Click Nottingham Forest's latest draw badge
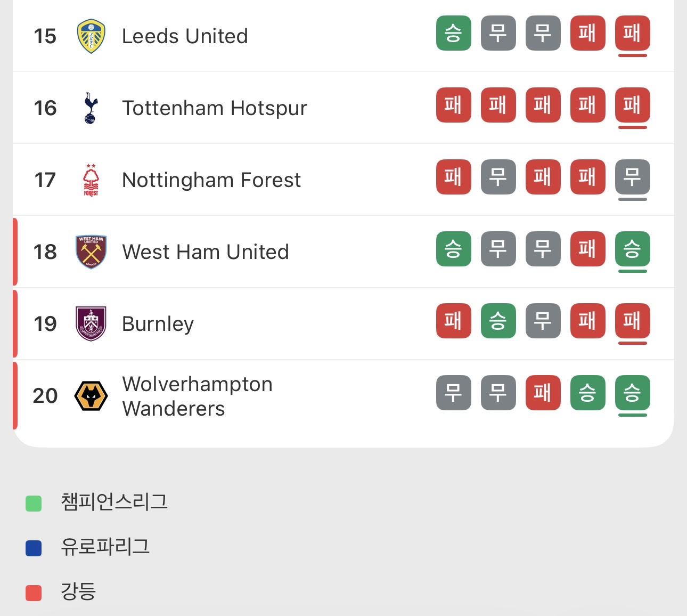687x616 pixels. pyautogui.click(x=632, y=177)
